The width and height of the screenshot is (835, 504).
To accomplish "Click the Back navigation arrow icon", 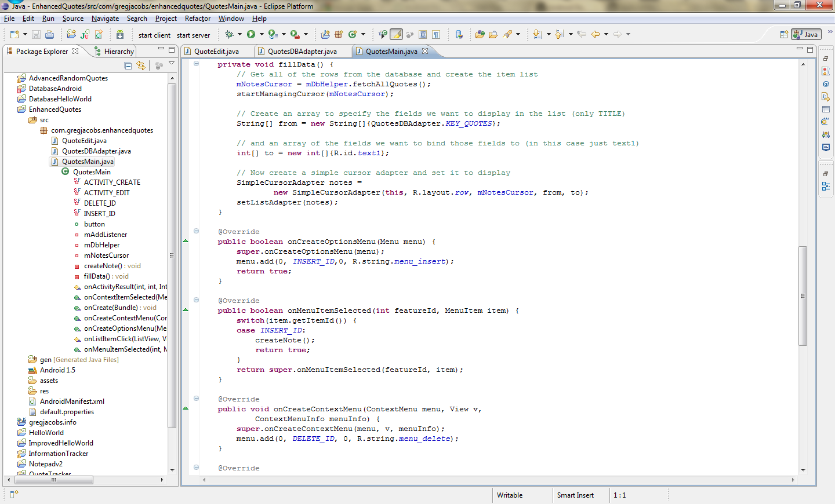I will tap(596, 35).
